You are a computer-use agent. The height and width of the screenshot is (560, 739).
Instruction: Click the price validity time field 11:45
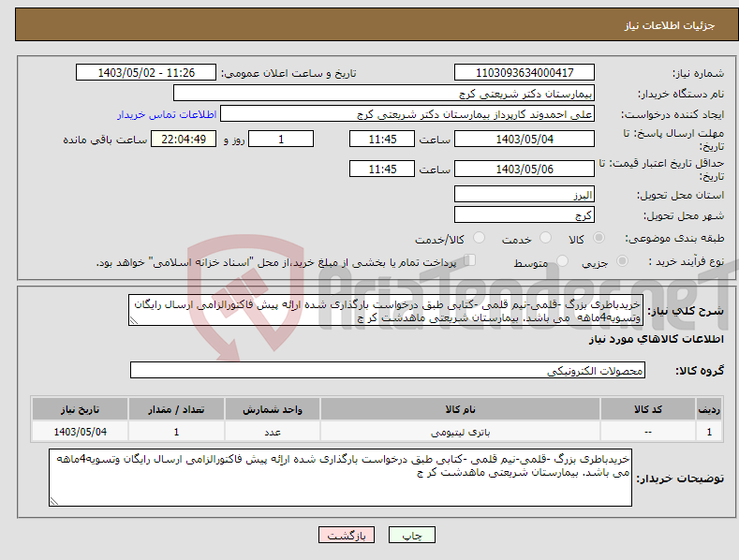(382, 169)
